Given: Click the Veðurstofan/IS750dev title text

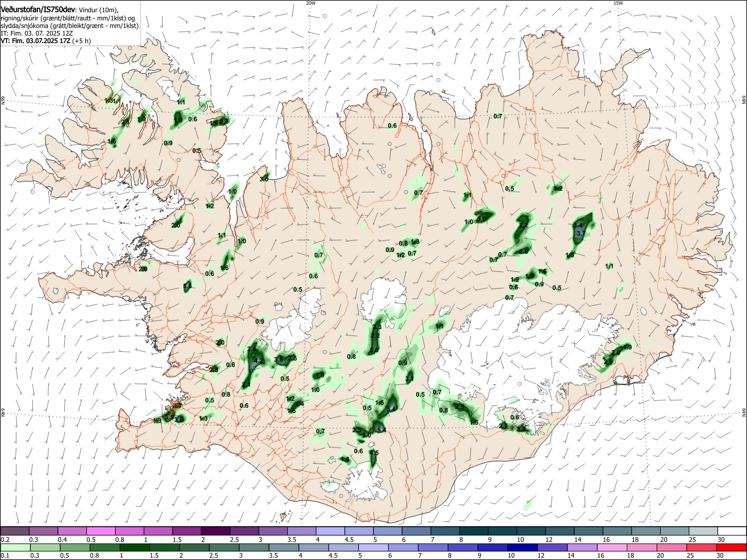Looking at the screenshot, I should (x=38, y=10).
